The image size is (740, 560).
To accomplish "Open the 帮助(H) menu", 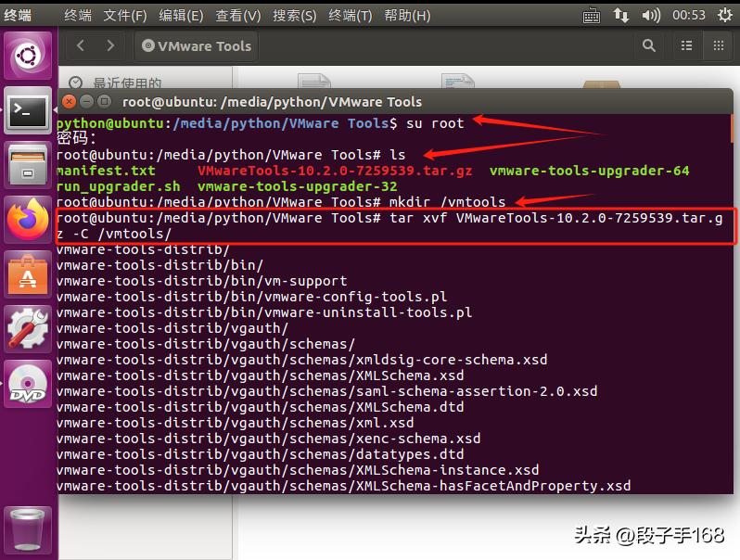I will click(407, 16).
